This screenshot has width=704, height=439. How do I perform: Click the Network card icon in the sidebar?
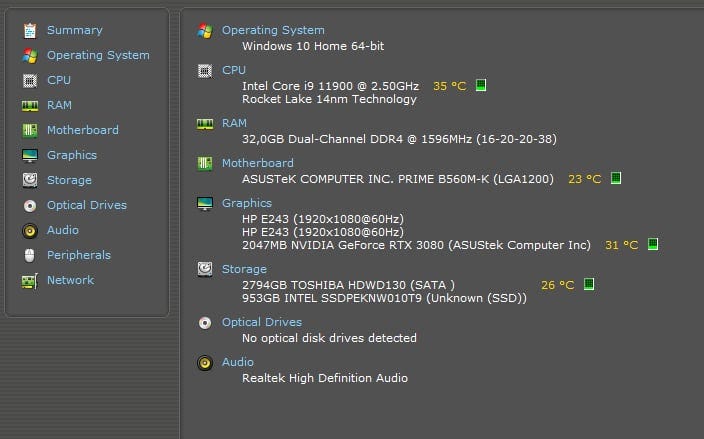[30, 281]
